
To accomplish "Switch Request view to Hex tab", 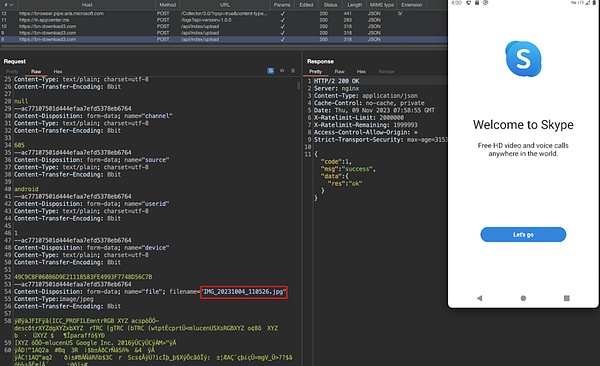I will pyautogui.click(x=58, y=72).
